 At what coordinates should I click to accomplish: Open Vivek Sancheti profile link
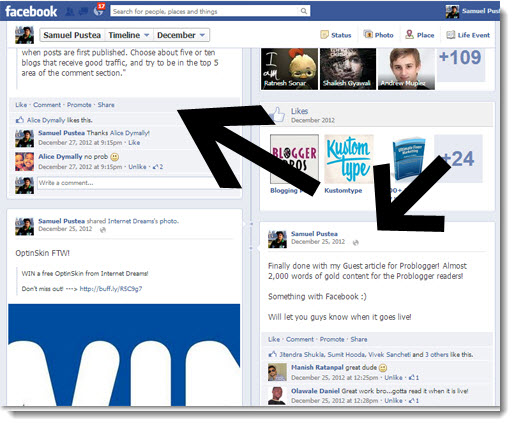pyautogui.click(x=389, y=354)
